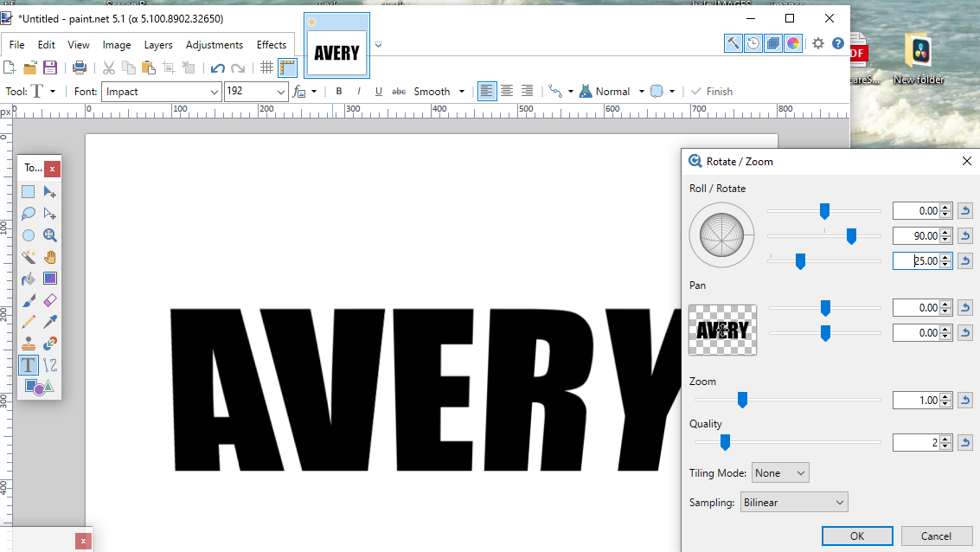This screenshot has height=552, width=980.
Task: Click the Save floppy disk icon
Action: tap(50, 67)
